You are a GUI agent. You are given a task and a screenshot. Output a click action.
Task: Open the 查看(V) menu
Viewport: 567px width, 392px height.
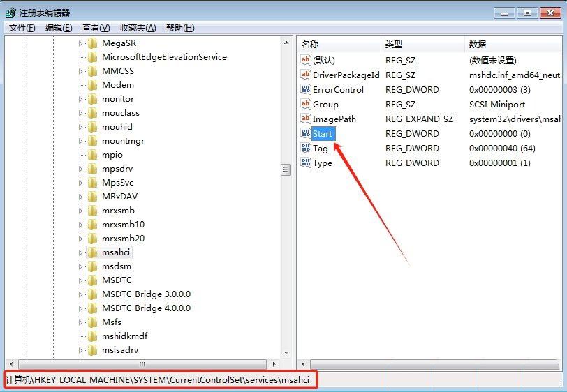pyautogui.click(x=96, y=28)
